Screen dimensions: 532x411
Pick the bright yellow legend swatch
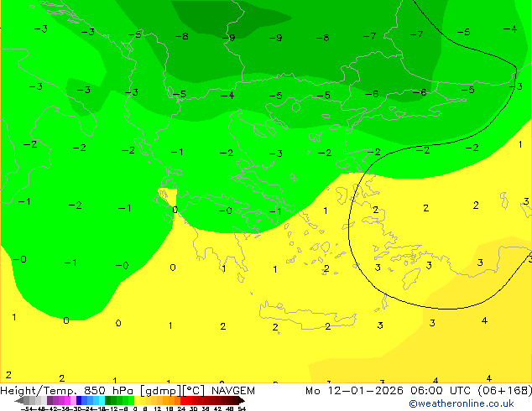coord(137,400)
